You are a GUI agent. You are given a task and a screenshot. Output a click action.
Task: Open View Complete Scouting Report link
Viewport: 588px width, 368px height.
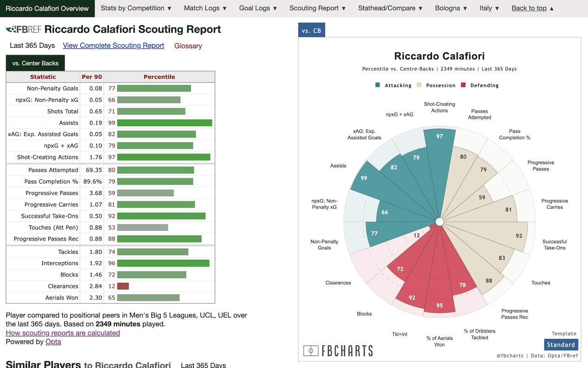coord(113,46)
